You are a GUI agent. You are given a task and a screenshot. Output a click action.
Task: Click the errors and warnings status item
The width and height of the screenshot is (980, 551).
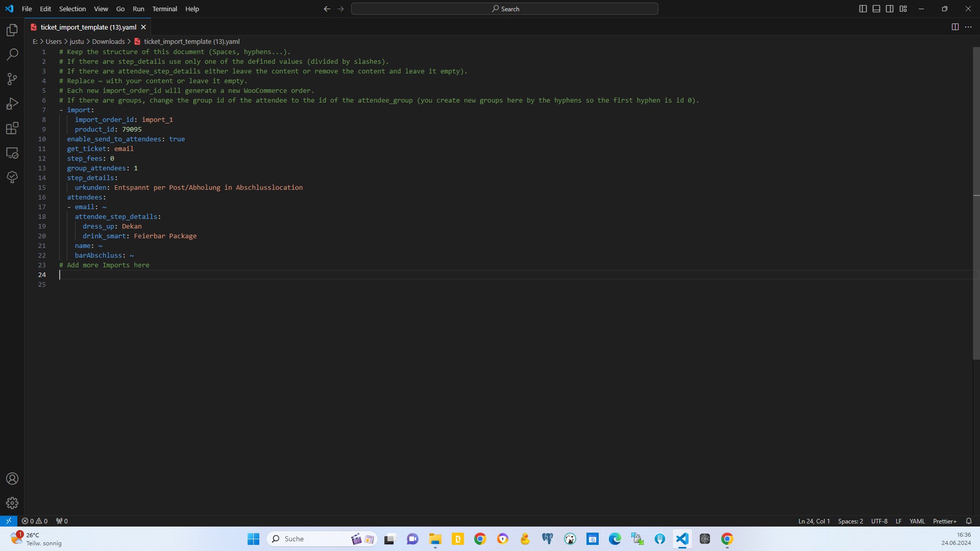coord(35,521)
